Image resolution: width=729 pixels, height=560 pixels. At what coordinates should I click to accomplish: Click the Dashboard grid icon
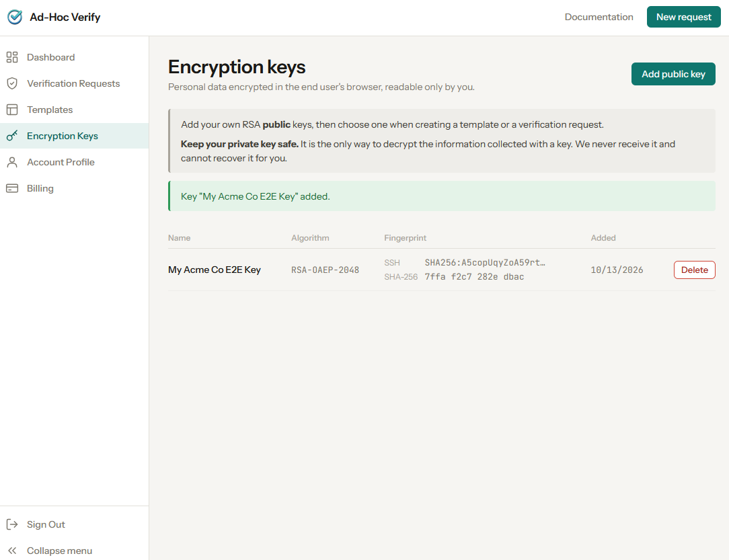tap(12, 57)
